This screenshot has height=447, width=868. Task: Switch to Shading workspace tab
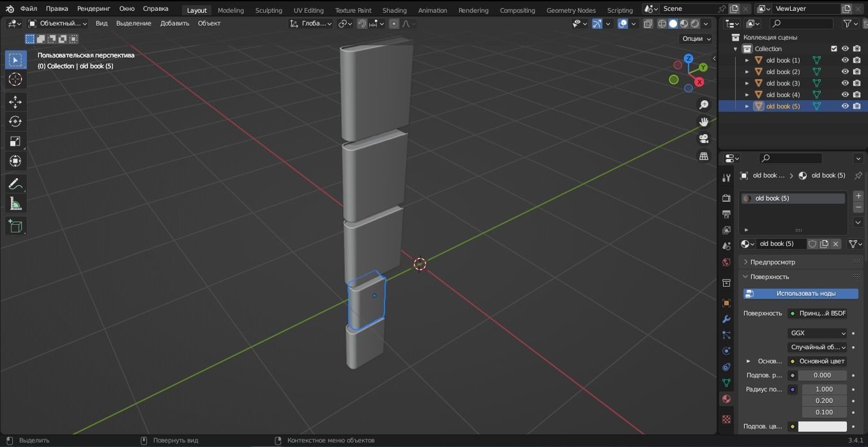394,10
